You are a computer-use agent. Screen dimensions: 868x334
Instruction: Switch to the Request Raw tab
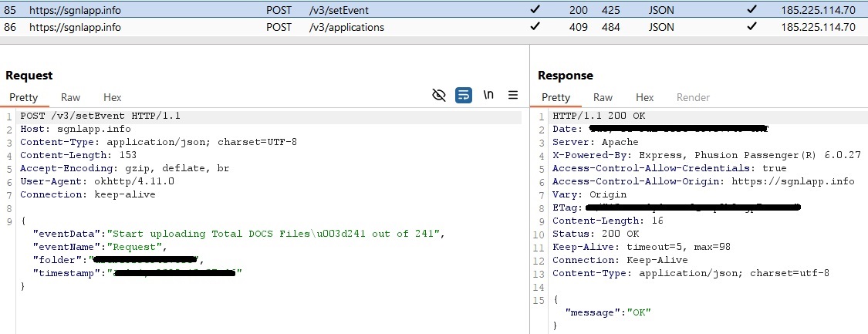(x=70, y=97)
